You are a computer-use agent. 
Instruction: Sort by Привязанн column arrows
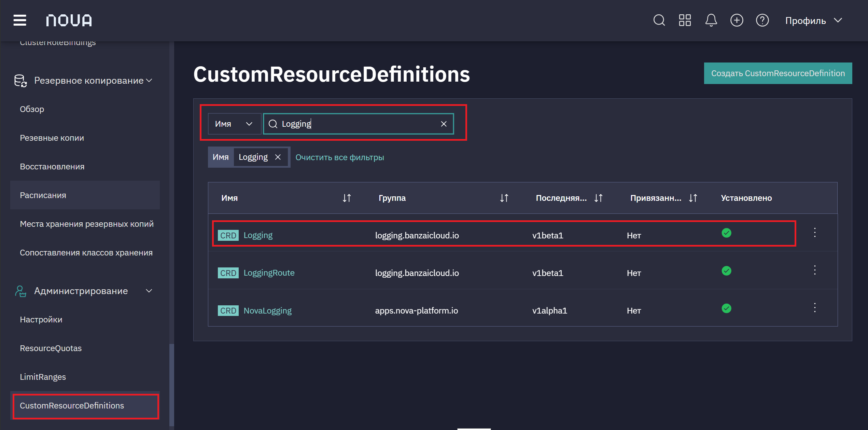tap(693, 198)
